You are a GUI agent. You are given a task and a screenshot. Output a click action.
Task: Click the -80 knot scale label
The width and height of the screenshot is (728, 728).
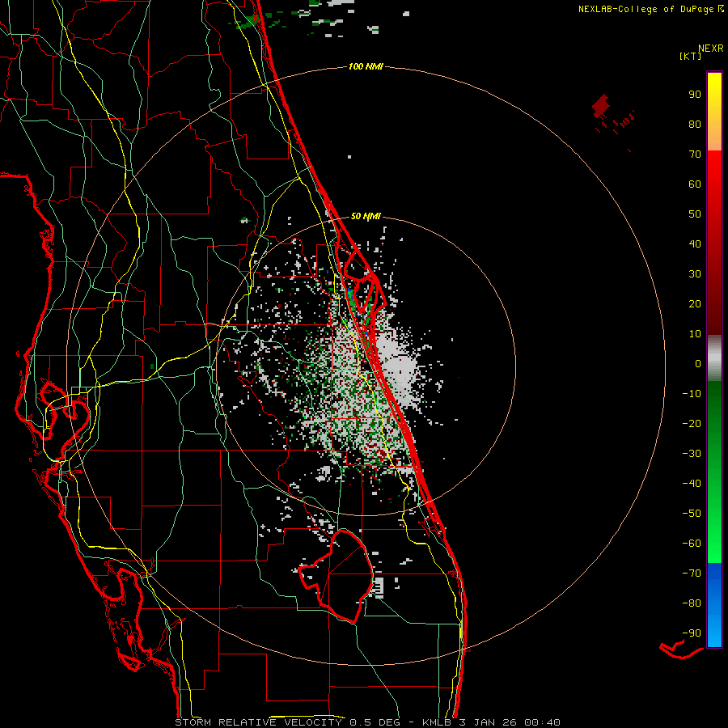click(x=692, y=603)
